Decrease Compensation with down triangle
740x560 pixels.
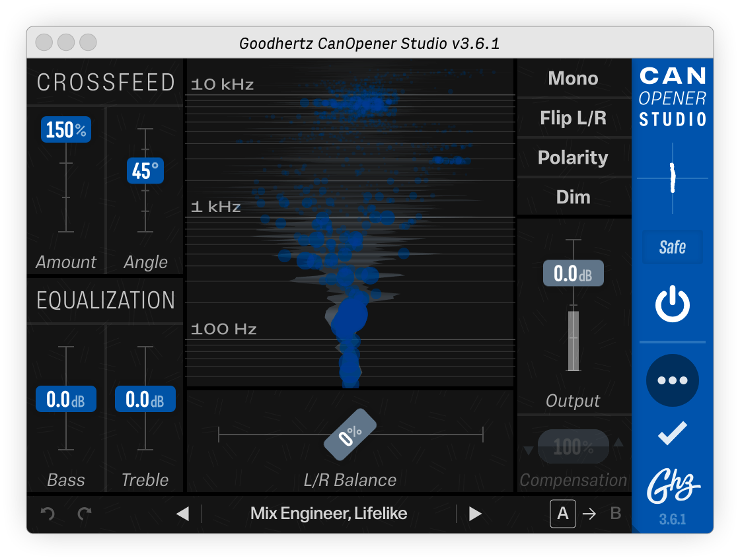[x=529, y=450]
